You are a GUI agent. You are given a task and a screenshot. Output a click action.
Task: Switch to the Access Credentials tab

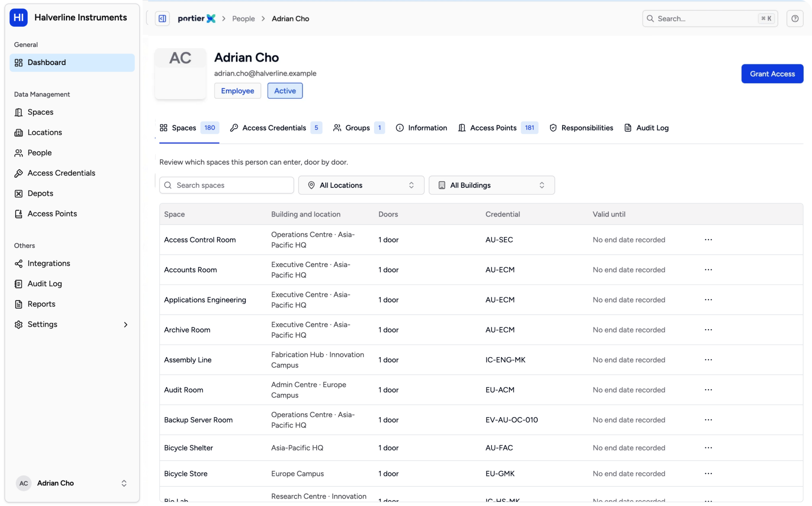(276, 128)
